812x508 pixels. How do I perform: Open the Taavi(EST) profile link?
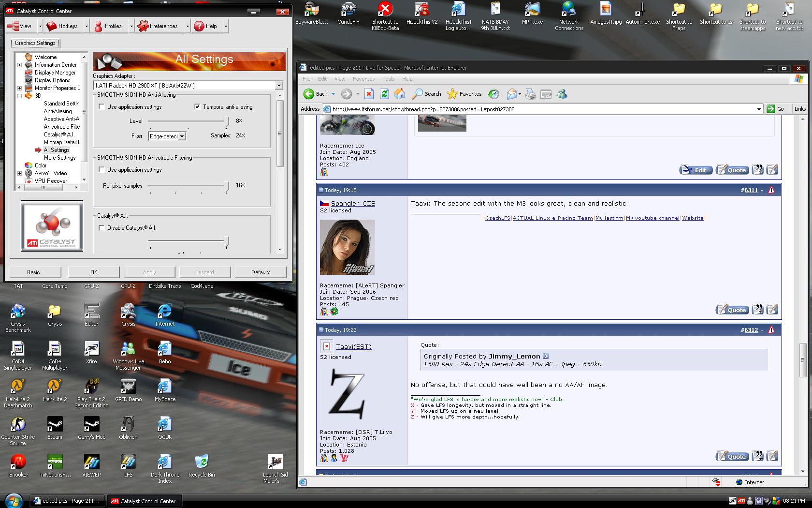[354, 346]
